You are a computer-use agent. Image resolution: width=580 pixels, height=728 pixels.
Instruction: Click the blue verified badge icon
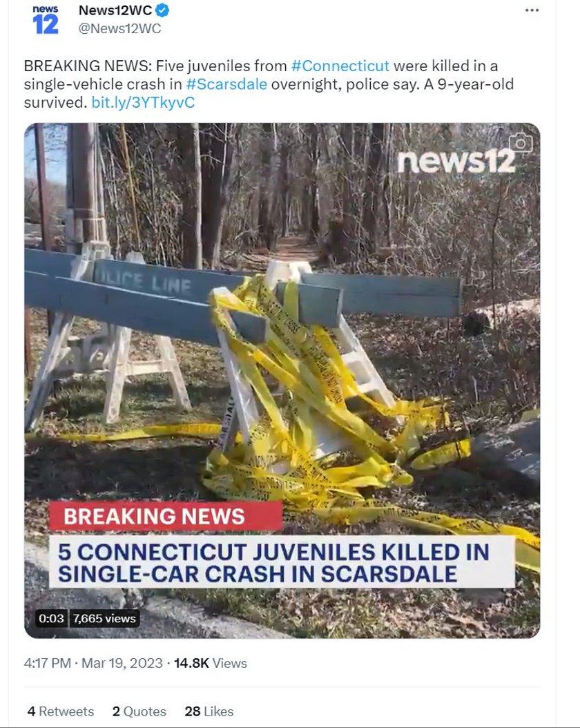(x=162, y=10)
